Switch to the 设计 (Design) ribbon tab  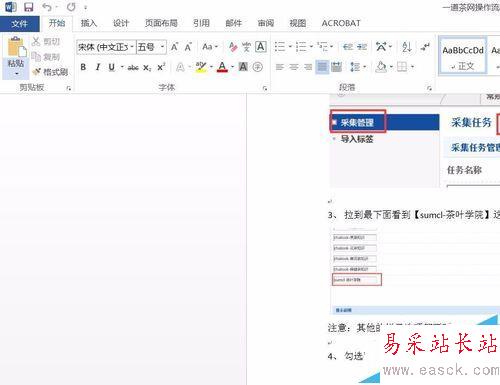click(x=121, y=23)
